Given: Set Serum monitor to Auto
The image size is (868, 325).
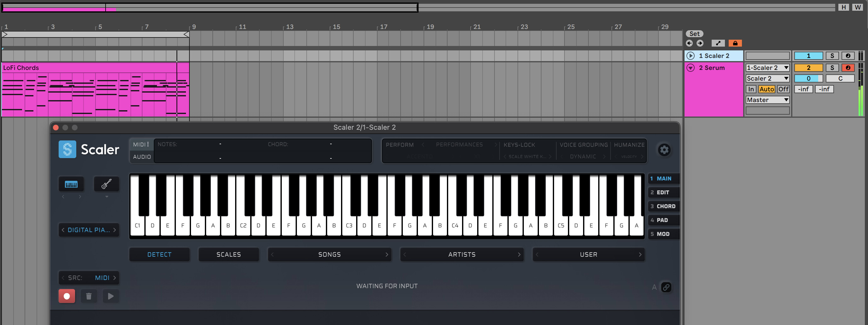Looking at the screenshot, I should coord(767,89).
